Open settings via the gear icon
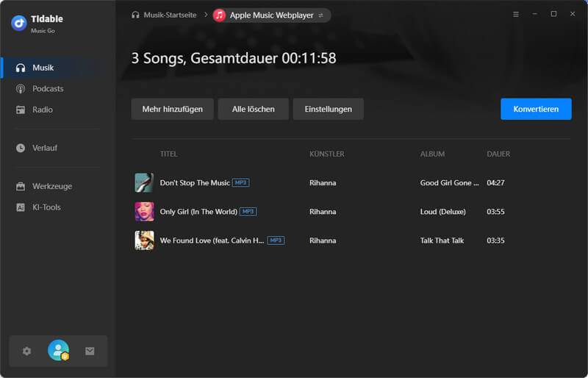Image resolution: width=588 pixels, height=378 pixels. [26, 351]
